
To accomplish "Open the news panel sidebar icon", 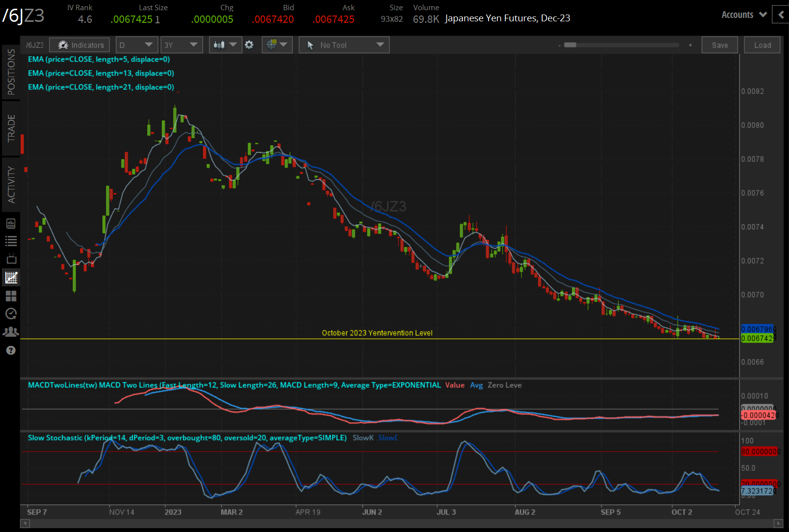I will pyautogui.click(x=11, y=223).
